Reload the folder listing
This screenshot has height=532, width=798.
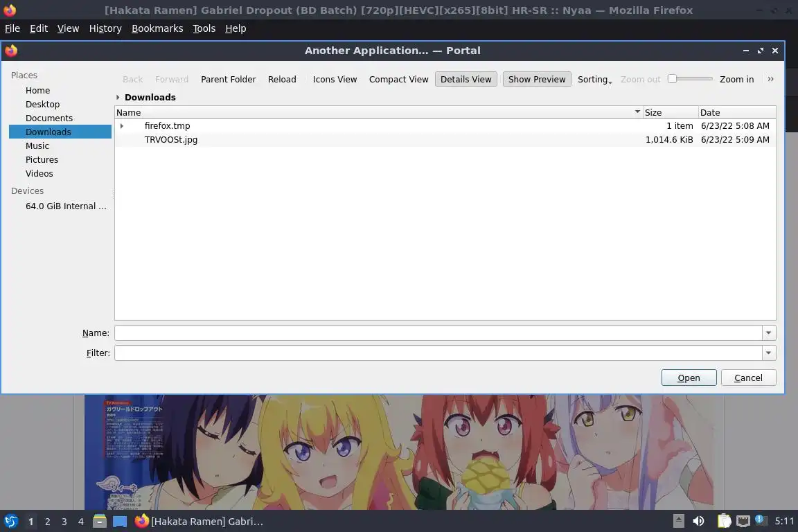[282, 80]
